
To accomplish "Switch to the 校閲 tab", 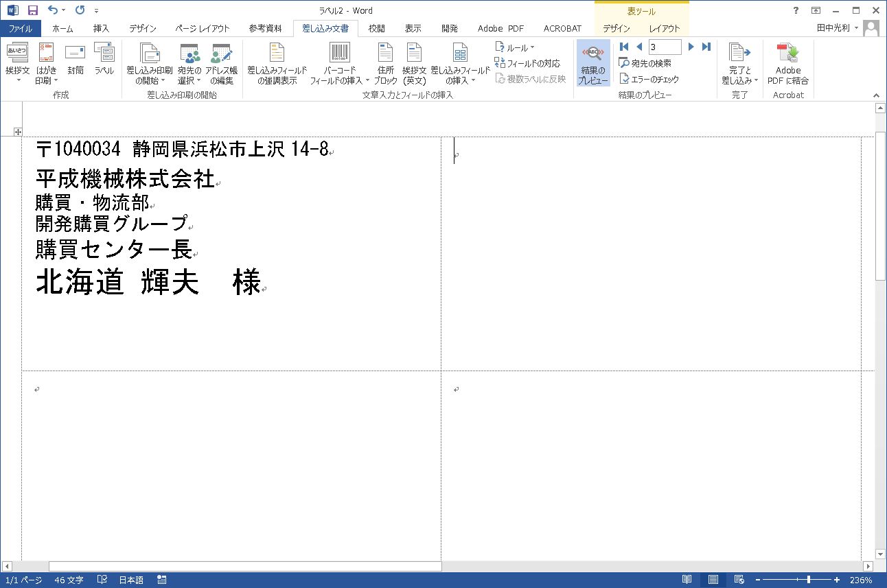I will [x=376, y=28].
